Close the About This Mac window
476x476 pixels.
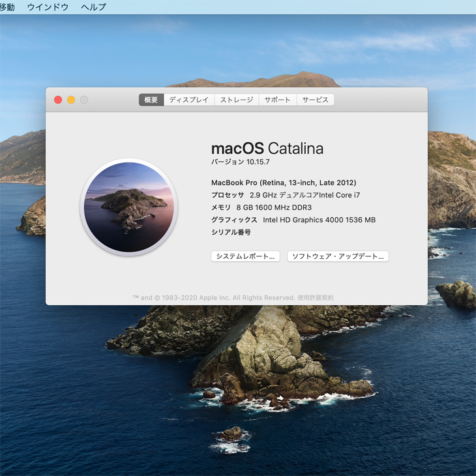(x=58, y=100)
